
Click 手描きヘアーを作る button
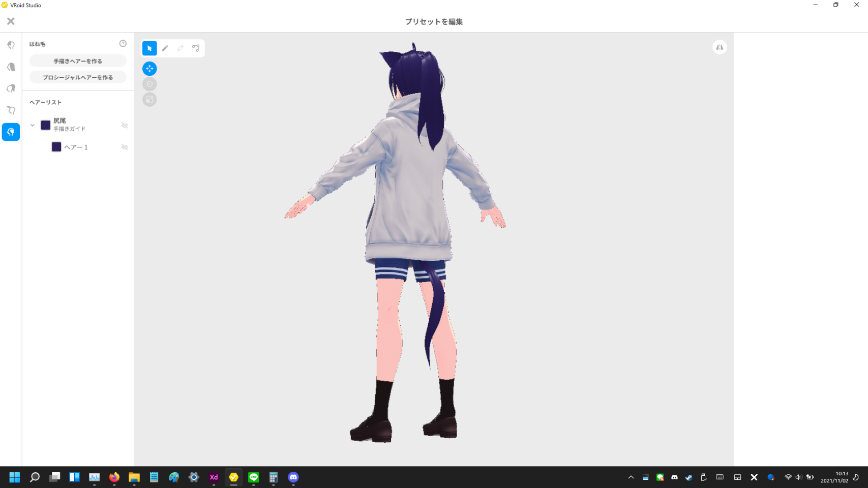click(x=78, y=61)
